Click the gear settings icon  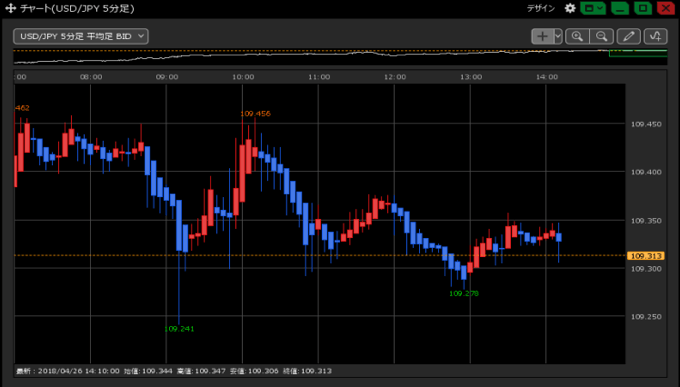[569, 8]
